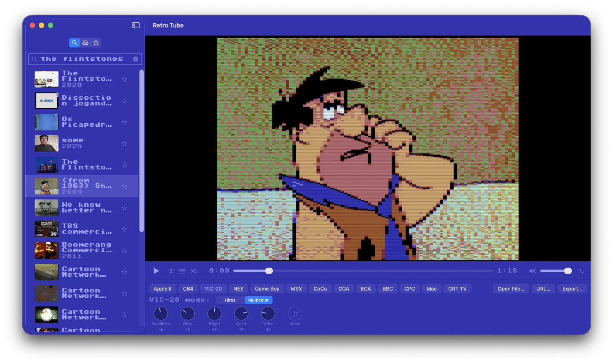Screen dimensions: 613x364
Task: Switch to BBC mode
Action: pyautogui.click(x=388, y=289)
